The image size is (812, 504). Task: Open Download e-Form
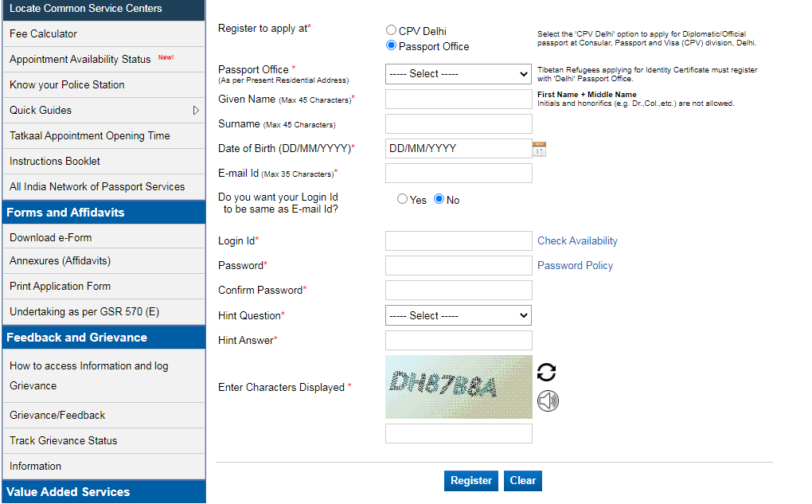(103, 237)
